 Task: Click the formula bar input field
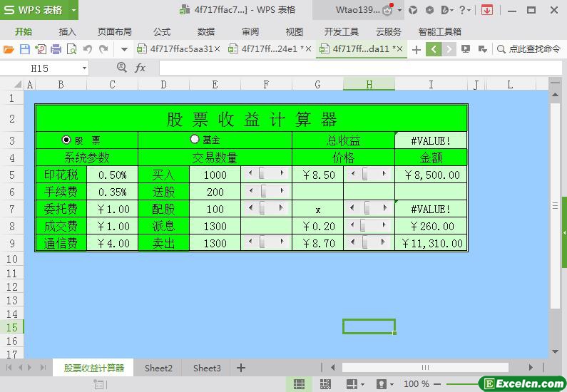tap(357, 68)
